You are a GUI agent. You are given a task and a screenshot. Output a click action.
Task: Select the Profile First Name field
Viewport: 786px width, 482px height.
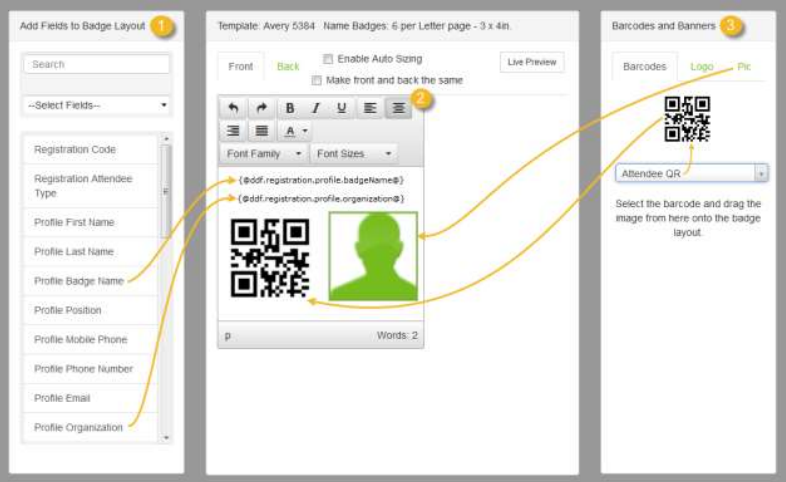[x=90, y=222]
